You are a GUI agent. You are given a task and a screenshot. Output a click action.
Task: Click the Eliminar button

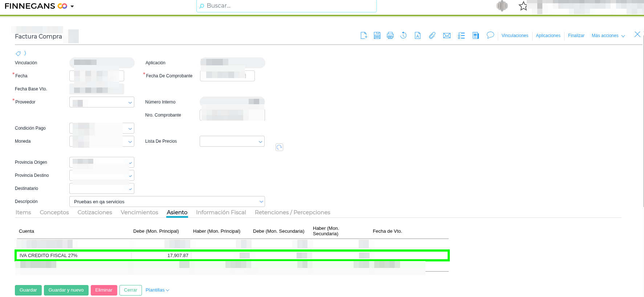tap(104, 290)
